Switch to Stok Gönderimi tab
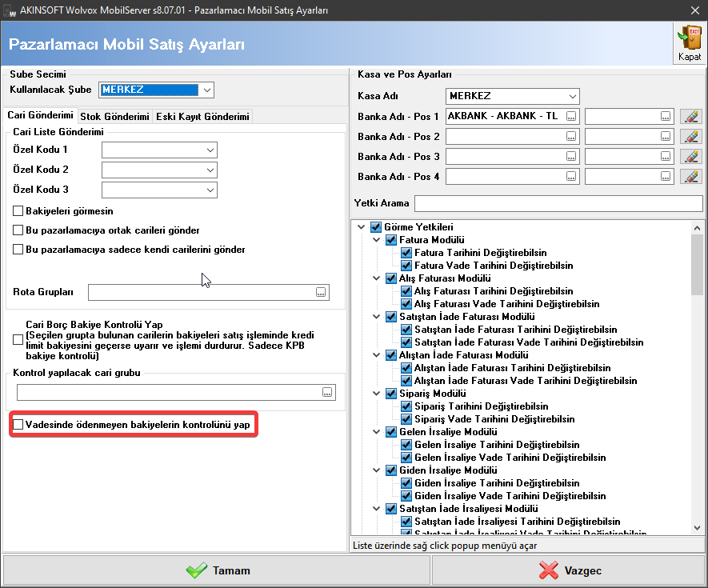The height and width of the screenshot is (588, 708). (x=114, y=117)
